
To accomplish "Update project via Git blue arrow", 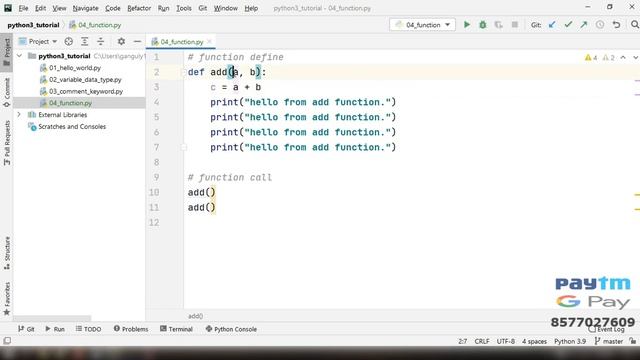I will pyautogui.click(x=552, y=25).
